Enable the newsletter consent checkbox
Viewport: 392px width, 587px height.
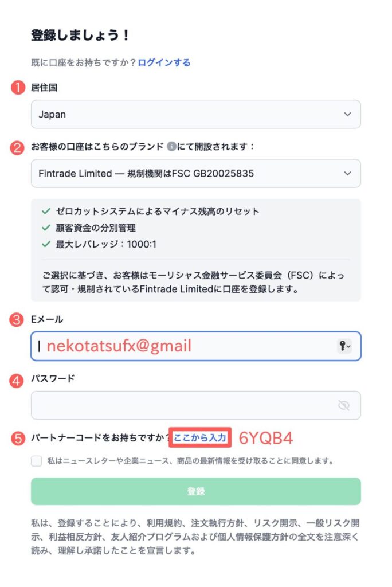(36, 461)
